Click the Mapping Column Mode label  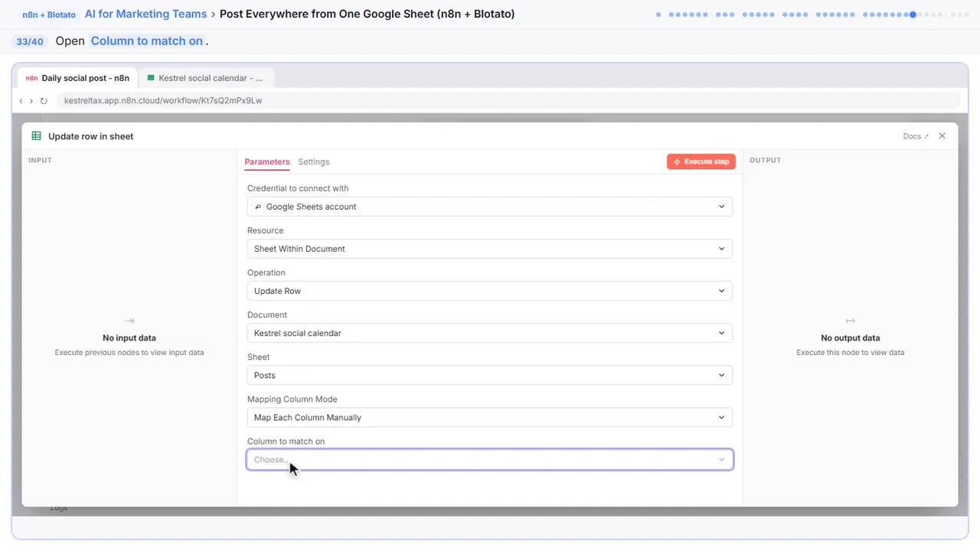292,399
